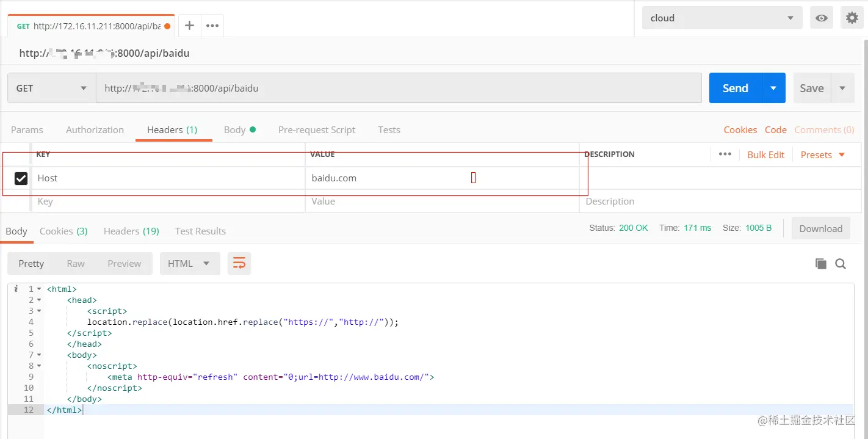The height and width of the screenshot is (439, 868).
Task: Expand the cloud environment dropdown
Action: click(722, 18)
